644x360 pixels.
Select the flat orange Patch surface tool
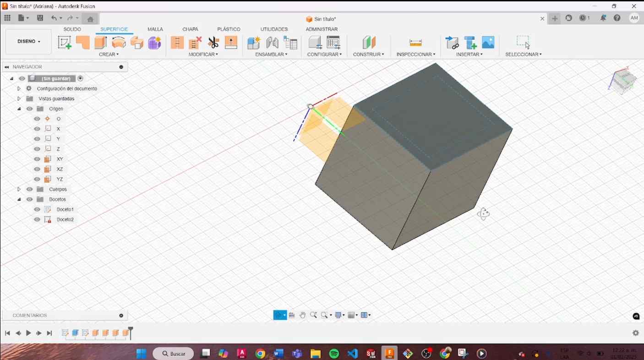click(x=83, y=43)
